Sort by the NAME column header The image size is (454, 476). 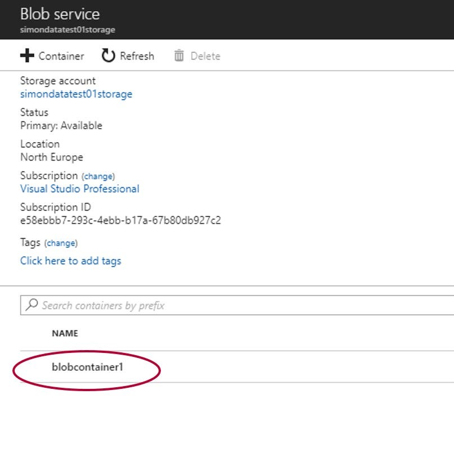[65, 333]
